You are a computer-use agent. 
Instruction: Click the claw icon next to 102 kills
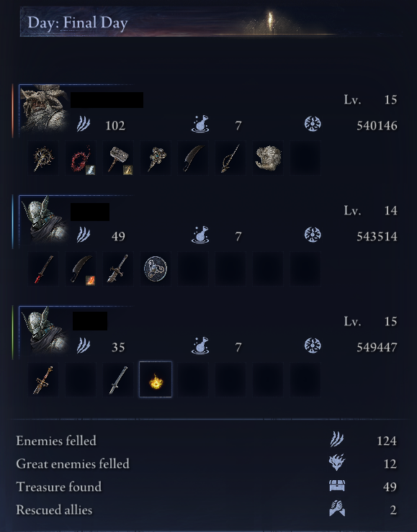click(x=83, y=124)
